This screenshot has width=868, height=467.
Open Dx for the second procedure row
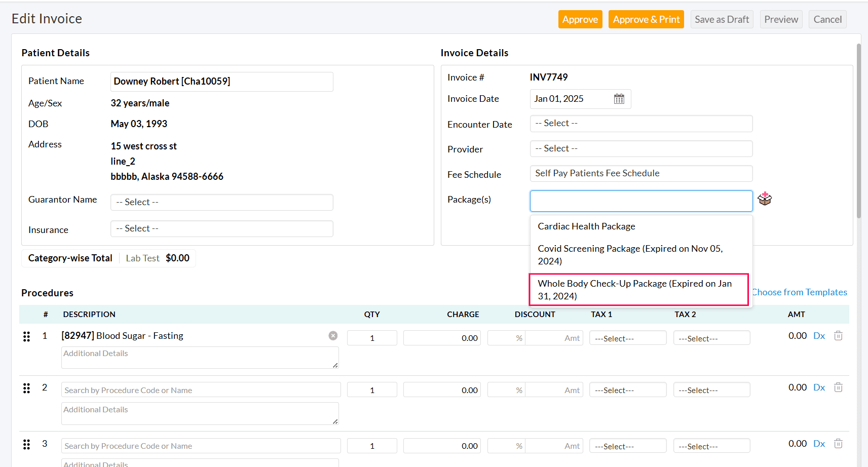click(819, 387)
